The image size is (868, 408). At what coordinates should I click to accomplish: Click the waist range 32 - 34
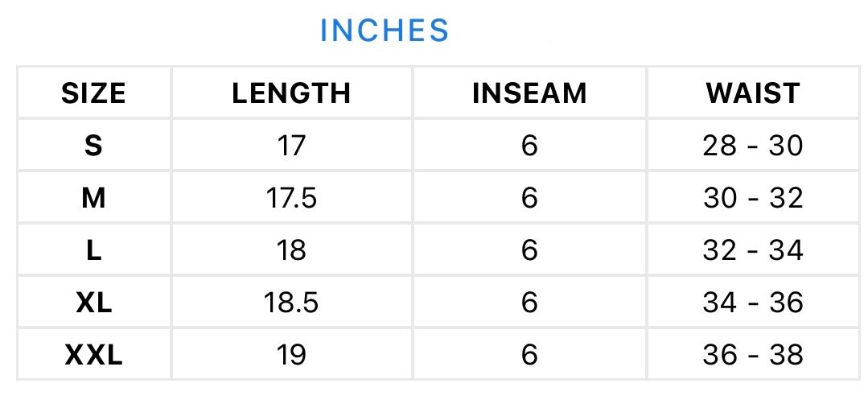(x=753, y=250)
